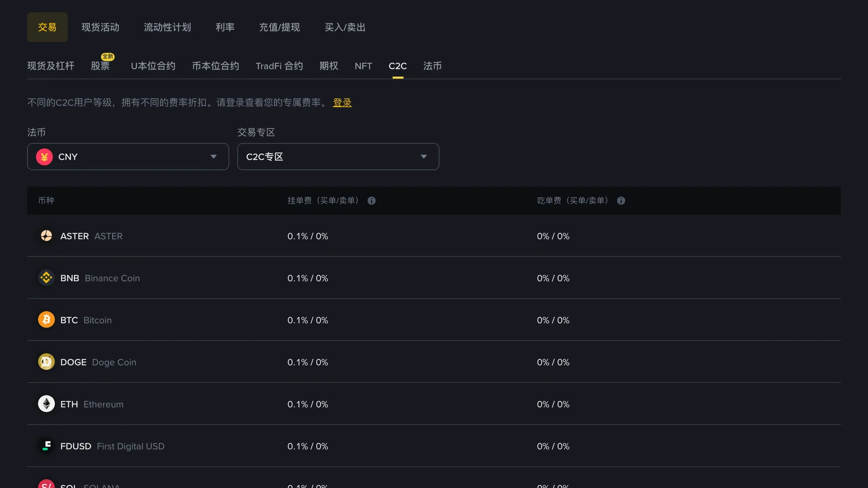The image size is (868, 488).
Task: Click the Ethereum name text
Action: pos(104,404)
